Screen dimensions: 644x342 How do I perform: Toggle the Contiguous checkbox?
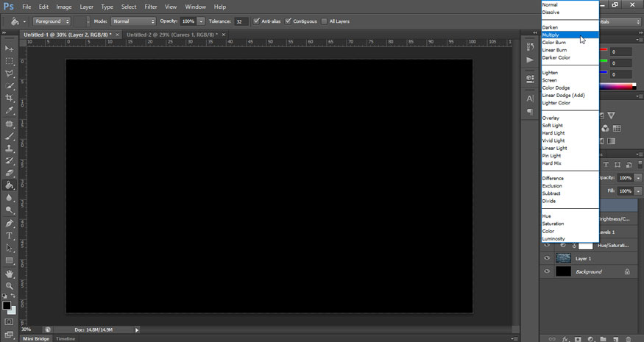[288, 21]
